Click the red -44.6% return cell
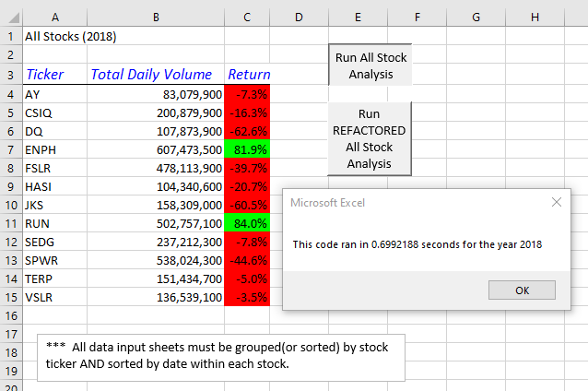588x391 pixels. coord(247,260)
